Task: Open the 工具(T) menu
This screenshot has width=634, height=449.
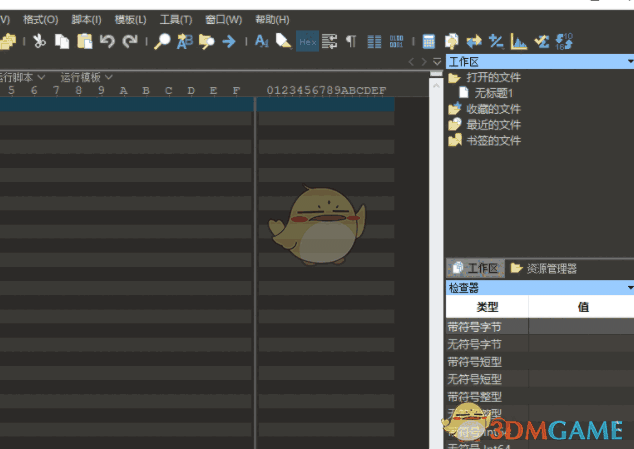Action: pyautogui.click(x=176, y=19)
